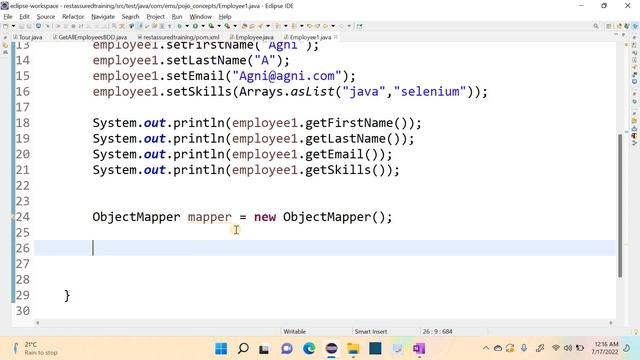Click the Debug bug icon in toolbar
The height and width of the screenshot is (360, 640).
179,26
